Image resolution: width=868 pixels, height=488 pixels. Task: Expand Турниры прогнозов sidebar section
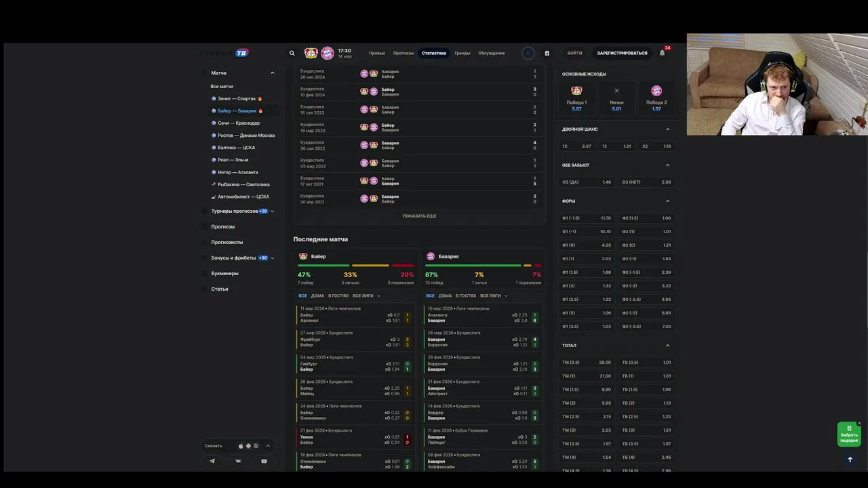(x=273, y=211)
